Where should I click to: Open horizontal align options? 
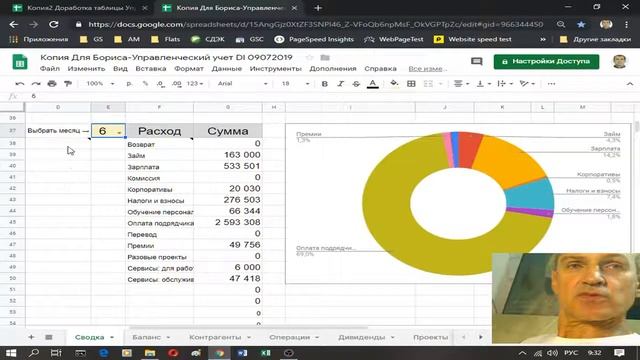pyautogui.click(x=461, y=84)
